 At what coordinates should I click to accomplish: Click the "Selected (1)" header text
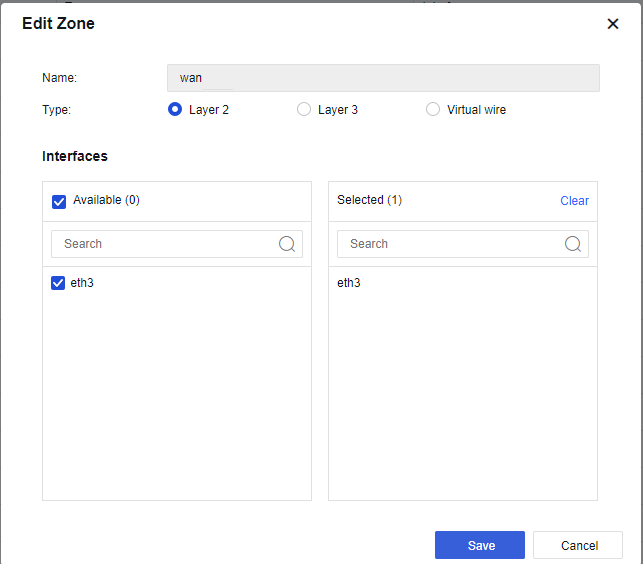[x=369, y=200]
